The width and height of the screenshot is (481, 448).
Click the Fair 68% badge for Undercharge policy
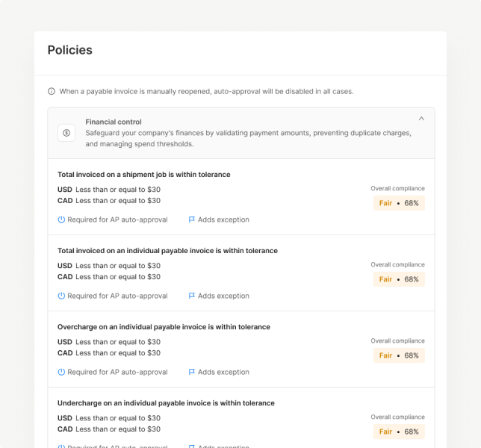399,432
